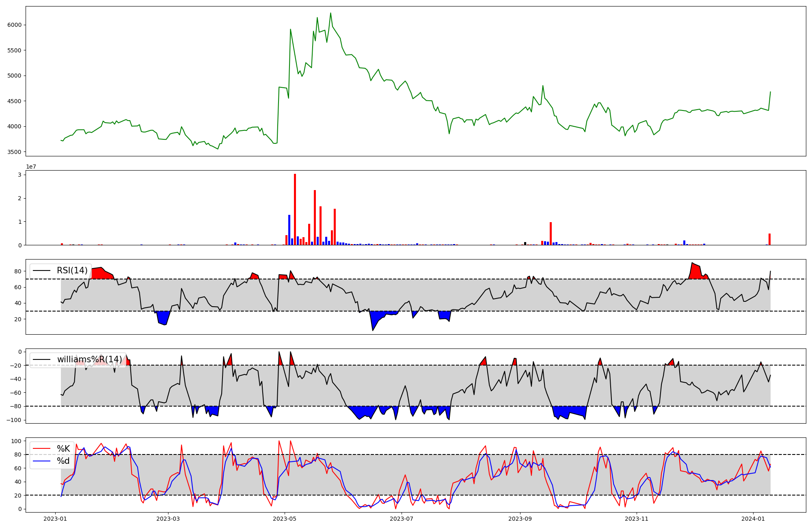This screenshot has height=528, width=812.
Task: Click the RSI(14) legend label
Action: (72, 270)
